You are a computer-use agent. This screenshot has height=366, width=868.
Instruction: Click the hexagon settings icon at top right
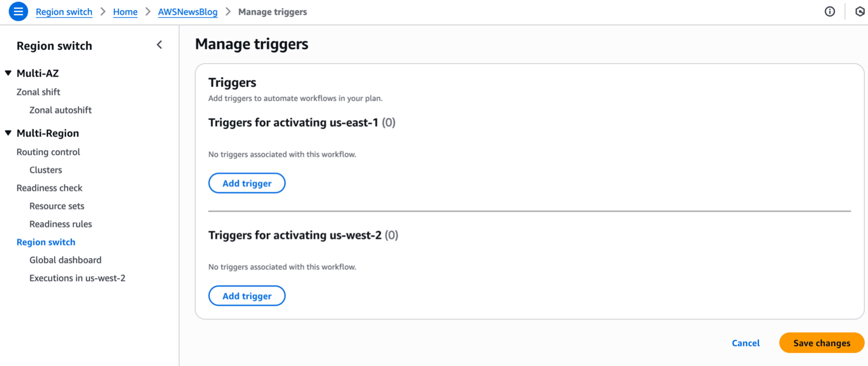[860, 11]
